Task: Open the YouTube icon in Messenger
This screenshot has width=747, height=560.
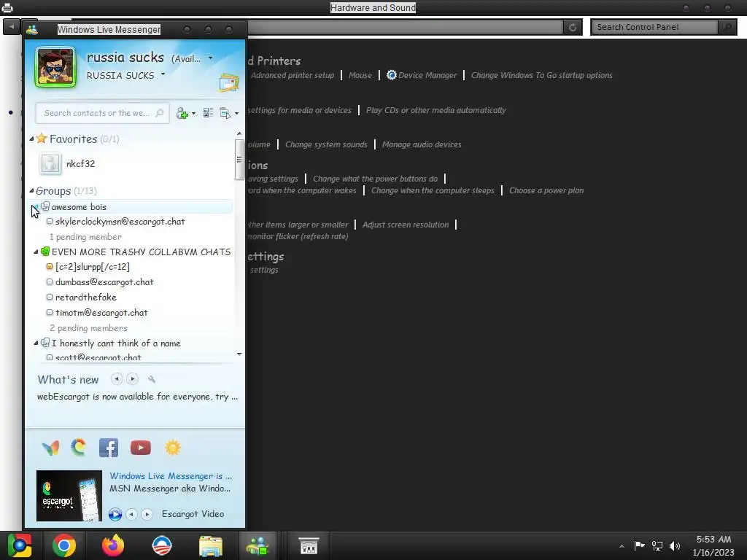Action: (141, 448)
